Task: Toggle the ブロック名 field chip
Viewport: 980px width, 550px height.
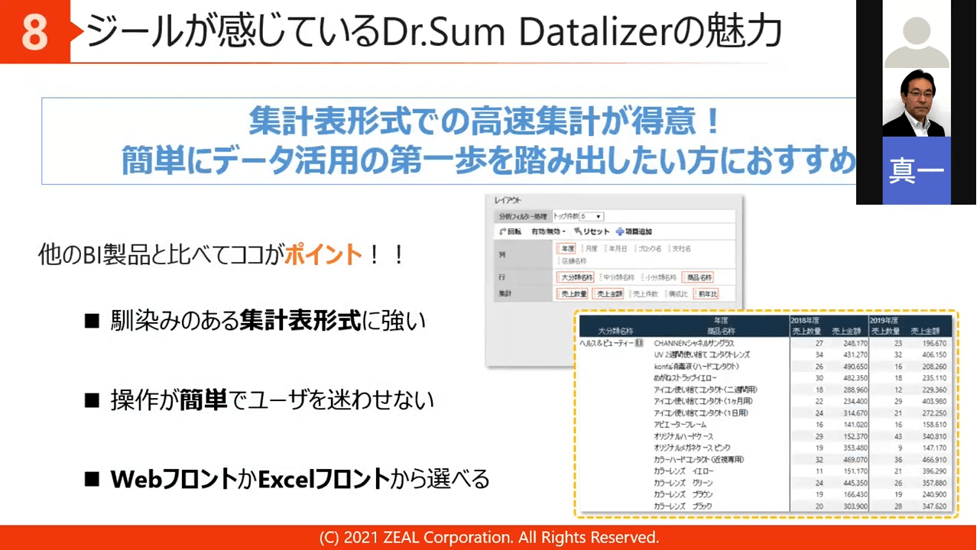Action: pyautogui.click(x=648, y=248)
